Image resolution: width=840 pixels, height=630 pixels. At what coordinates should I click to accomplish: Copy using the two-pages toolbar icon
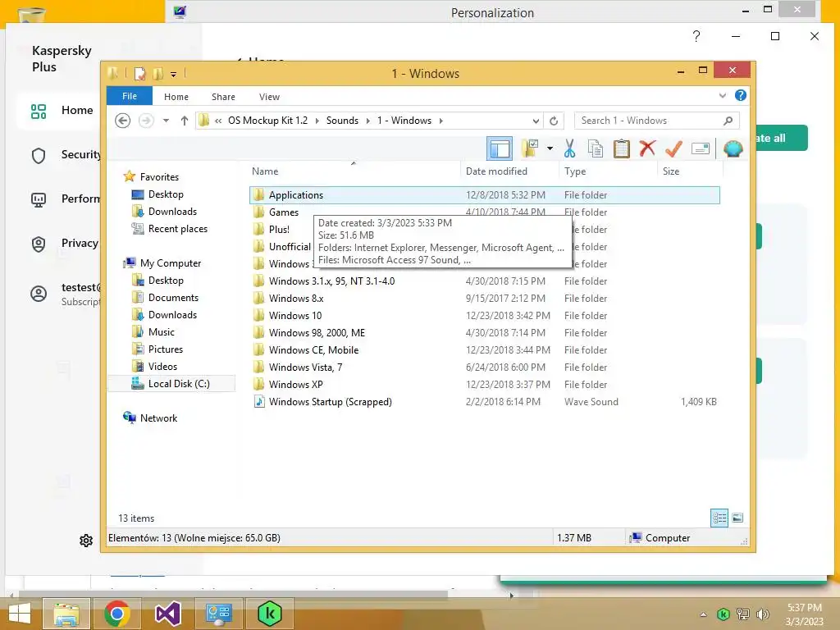pyautogui.click(x=596, y=148)
